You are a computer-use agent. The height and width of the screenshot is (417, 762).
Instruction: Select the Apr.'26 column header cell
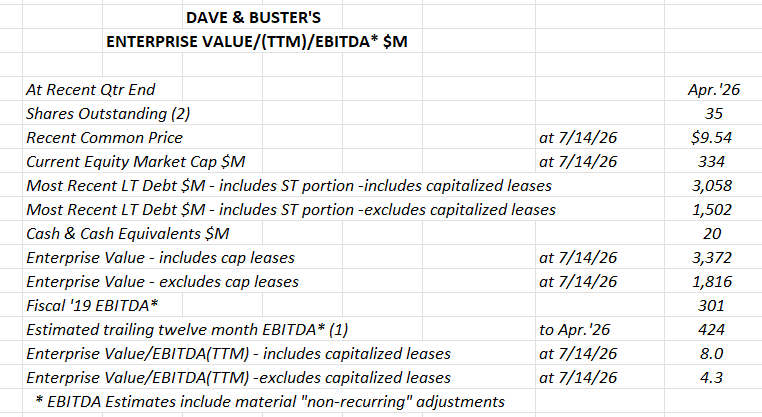(x=713, y=89)
